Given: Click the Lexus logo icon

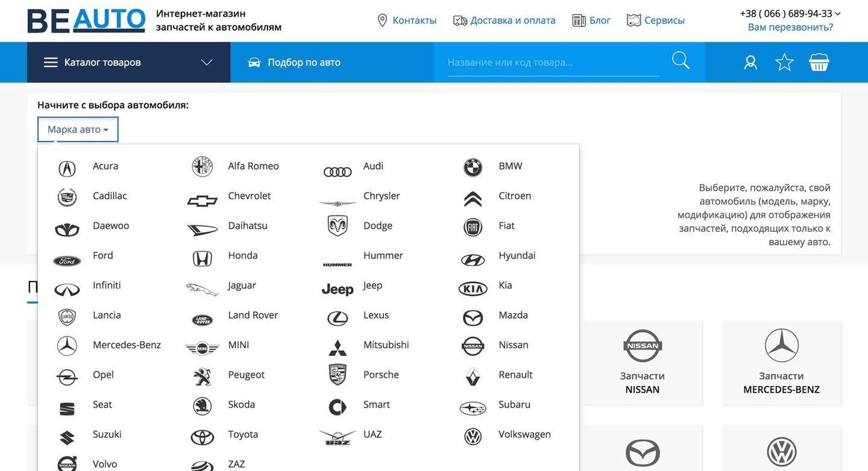Looking at the screenshot, I should point(338,319).
